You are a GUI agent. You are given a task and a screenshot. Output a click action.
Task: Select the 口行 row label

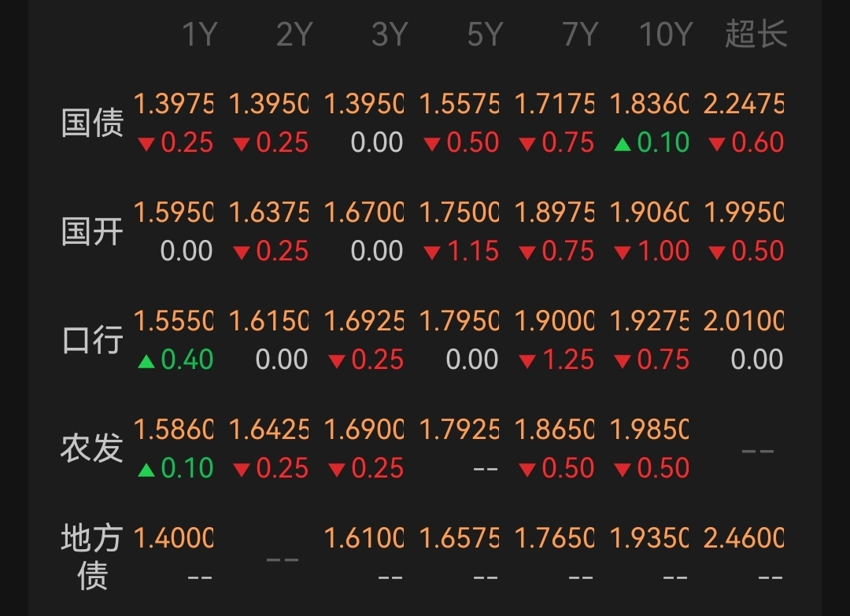(x=92, y=340)
